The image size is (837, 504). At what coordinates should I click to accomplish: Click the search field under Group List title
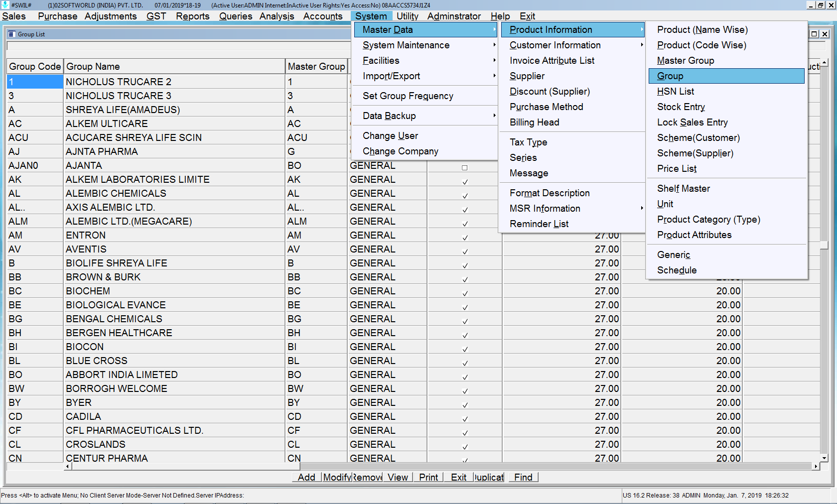pos(178,46)
